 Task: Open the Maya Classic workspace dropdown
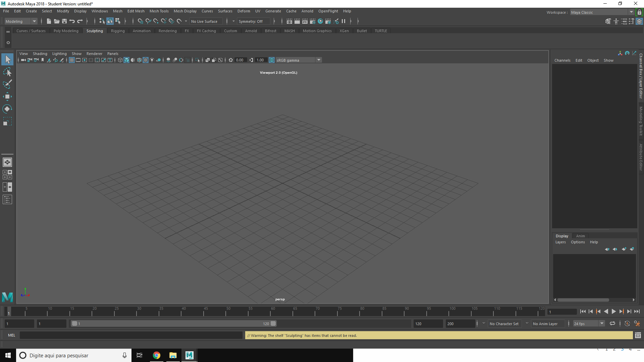tap(602, 12)
